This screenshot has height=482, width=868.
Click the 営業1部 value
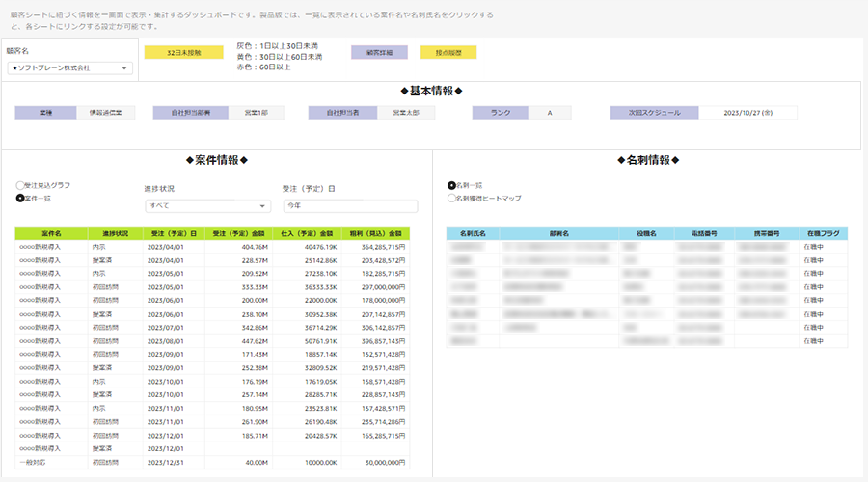[257, 113]
